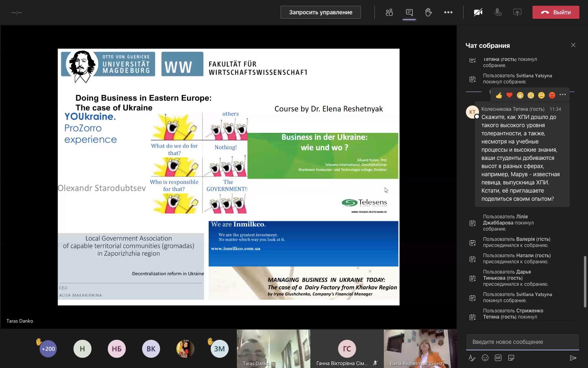Select participant avatar НБ
Image resolution: width=588 pixels, height=368 pixels.
pos(117,349)
